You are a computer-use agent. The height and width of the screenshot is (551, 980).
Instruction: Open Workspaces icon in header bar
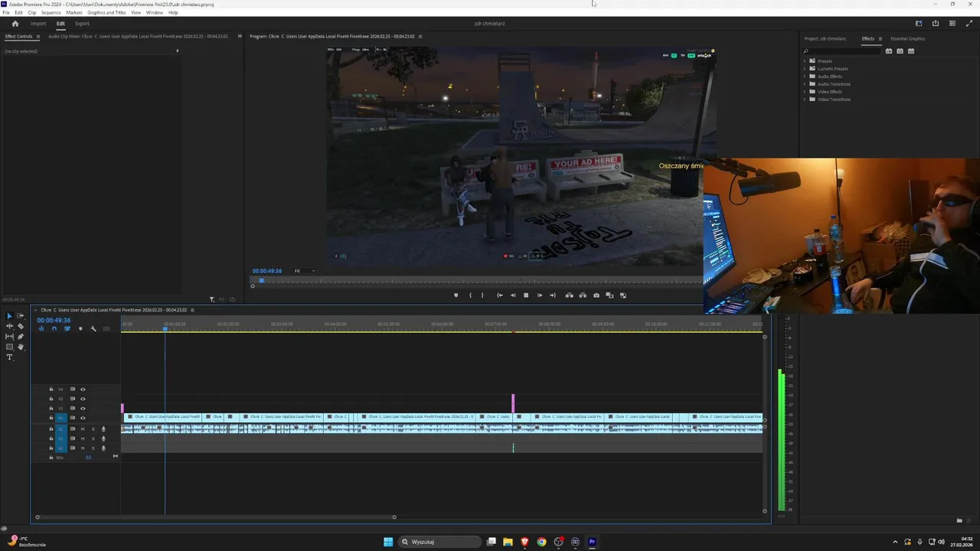(x=919, y=24)
